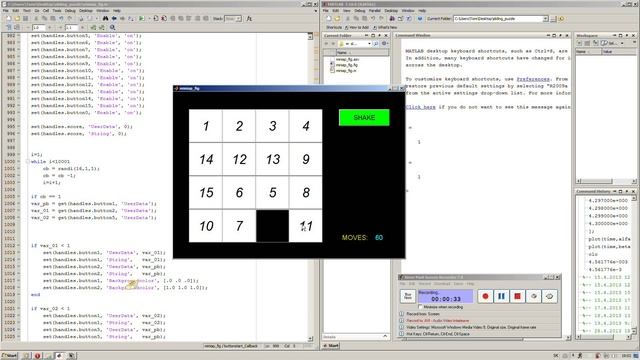Open the folder path dropdown in Current Folder panel
This screenshot has width=640, height=360.
click(x=369, y=43)
